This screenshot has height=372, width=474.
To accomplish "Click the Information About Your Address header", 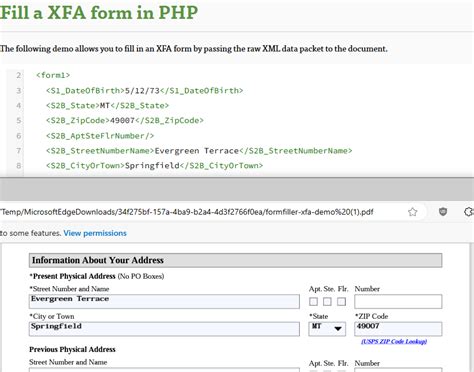I will (236, 260).
